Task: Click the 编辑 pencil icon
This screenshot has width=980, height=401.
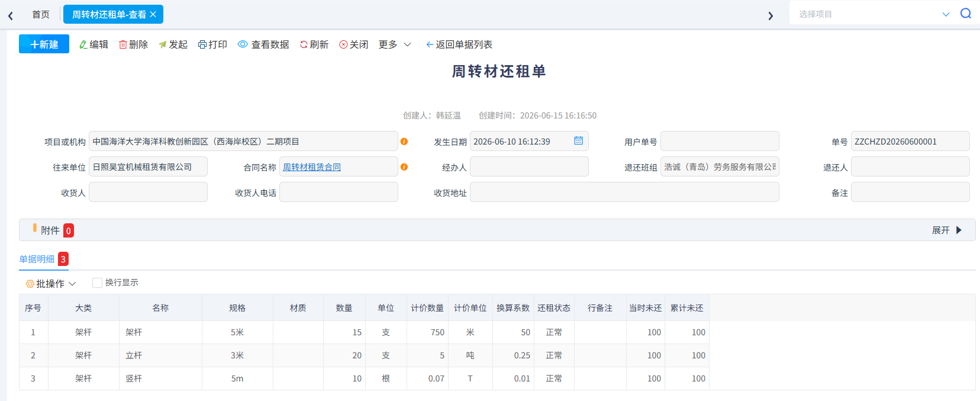Action: coord(83,44)
